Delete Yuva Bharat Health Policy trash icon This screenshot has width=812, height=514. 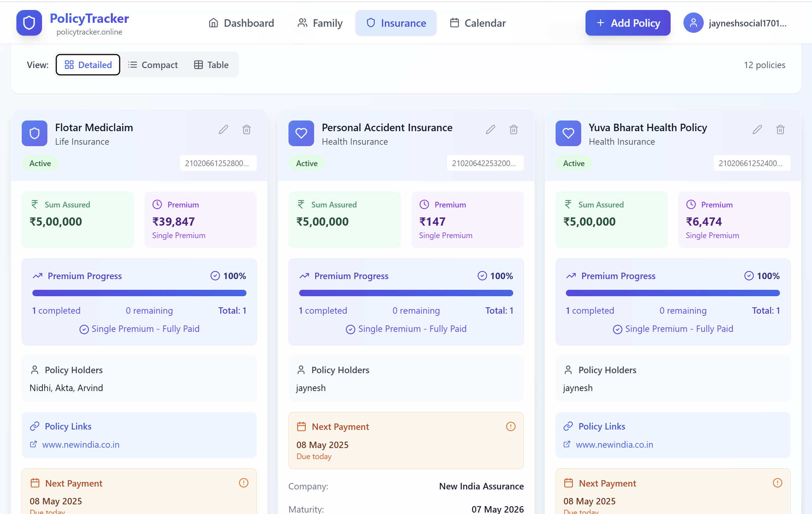[780, 129]
